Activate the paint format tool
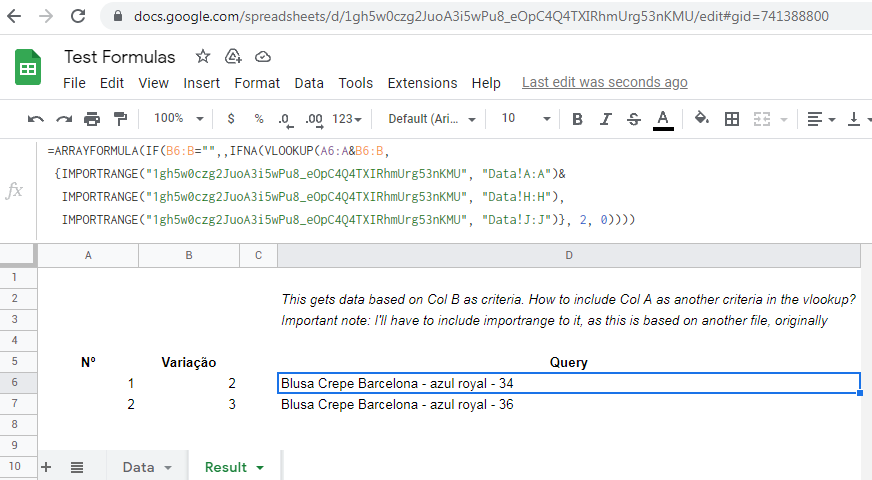The image size is (872, 480). coord(120,119)
